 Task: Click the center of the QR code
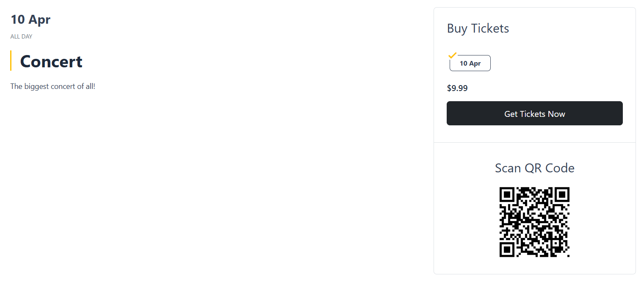pos(534,222)
